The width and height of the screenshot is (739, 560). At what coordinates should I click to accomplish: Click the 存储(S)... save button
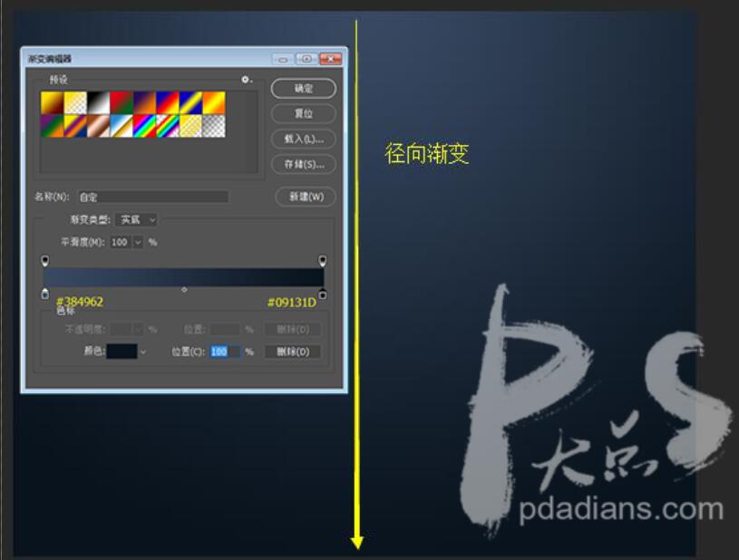[x=303, y=164]
